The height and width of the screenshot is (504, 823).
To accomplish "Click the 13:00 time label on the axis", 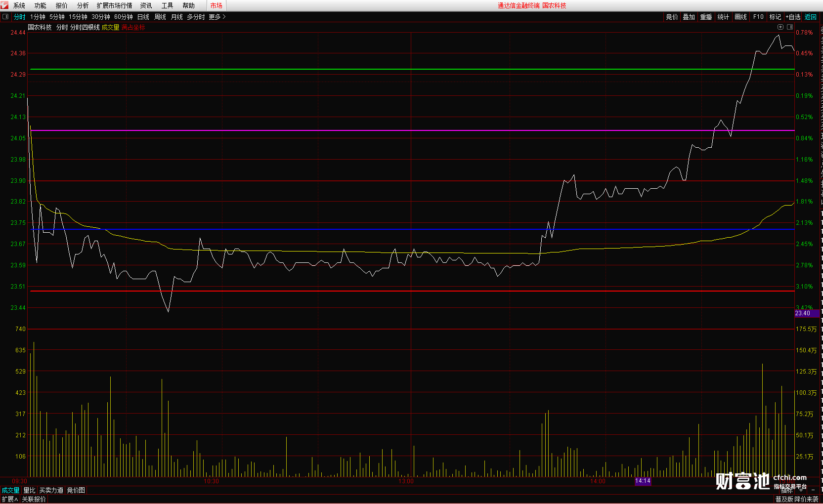I will pyautogui.click(x=406, y=481).
